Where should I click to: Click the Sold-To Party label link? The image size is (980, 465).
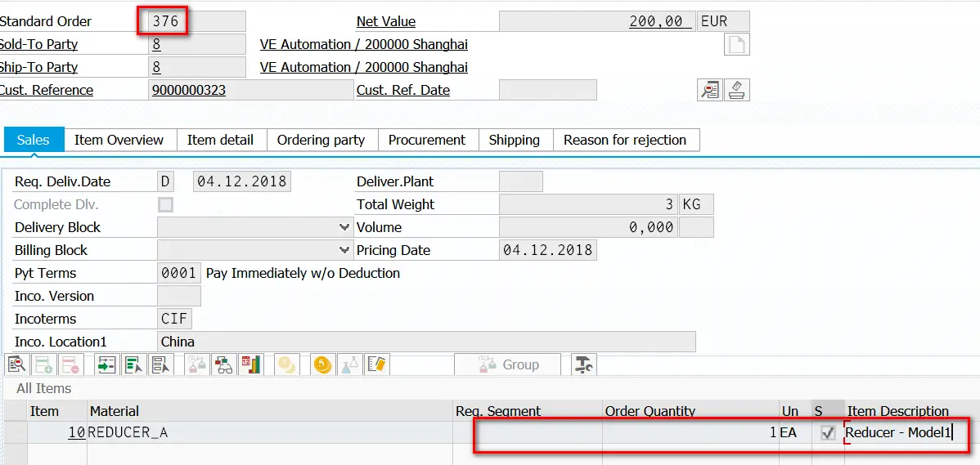click(x=38, y=44)
